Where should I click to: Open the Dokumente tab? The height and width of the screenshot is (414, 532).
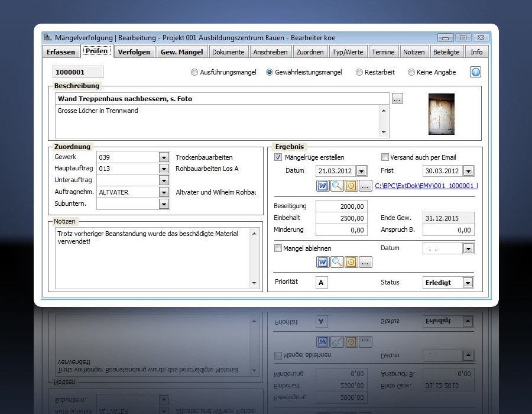point(228,52)
